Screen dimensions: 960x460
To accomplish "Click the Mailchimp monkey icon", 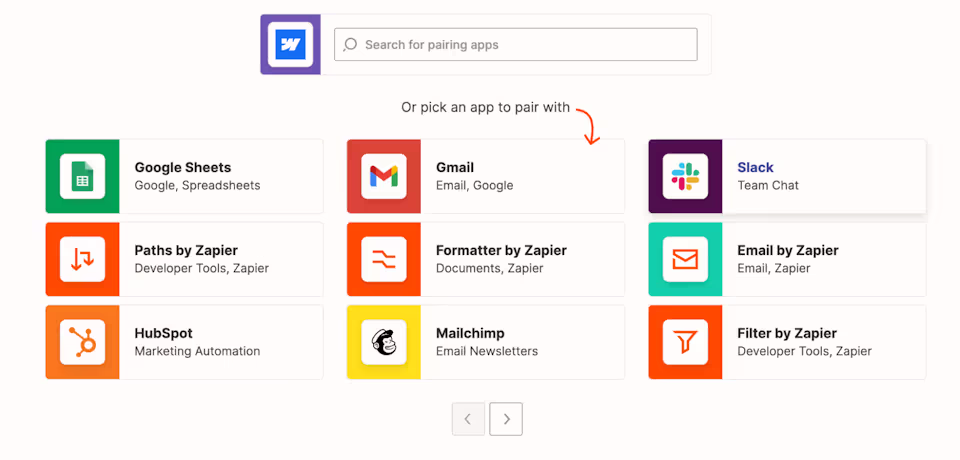I will 384,342.
